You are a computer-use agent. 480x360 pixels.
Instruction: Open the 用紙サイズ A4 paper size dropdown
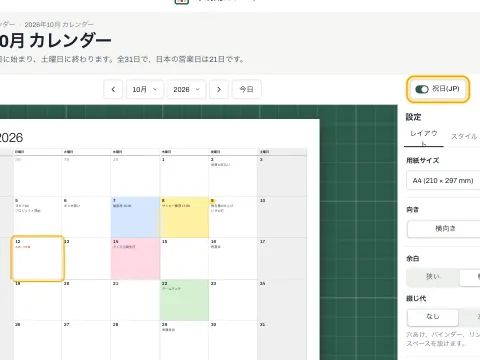(x=443, y=181)
